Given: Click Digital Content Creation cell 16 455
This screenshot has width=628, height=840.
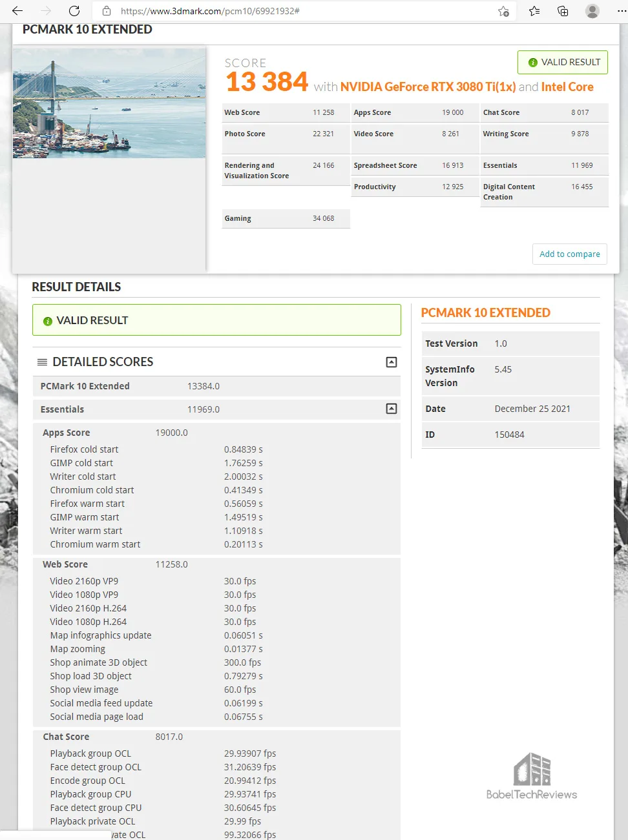Looking at the screenshot, I should pos(545,192).
